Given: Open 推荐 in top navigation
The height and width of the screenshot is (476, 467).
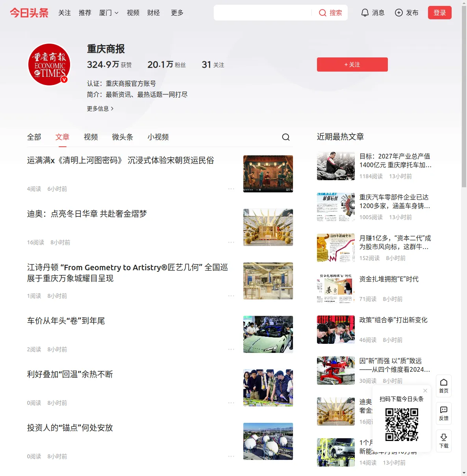Looking at the screenshot, I should point(85,13).
